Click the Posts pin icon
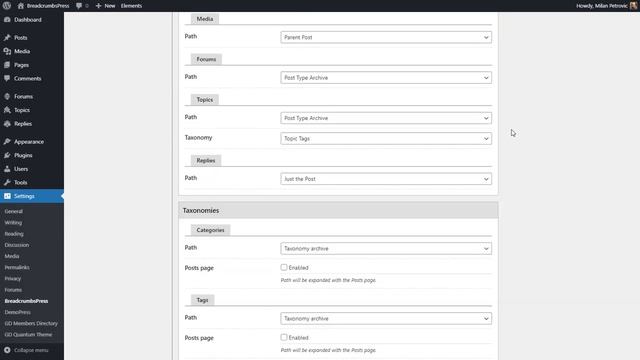This screenshot has height=360, width=640. (x=7, y=38)
